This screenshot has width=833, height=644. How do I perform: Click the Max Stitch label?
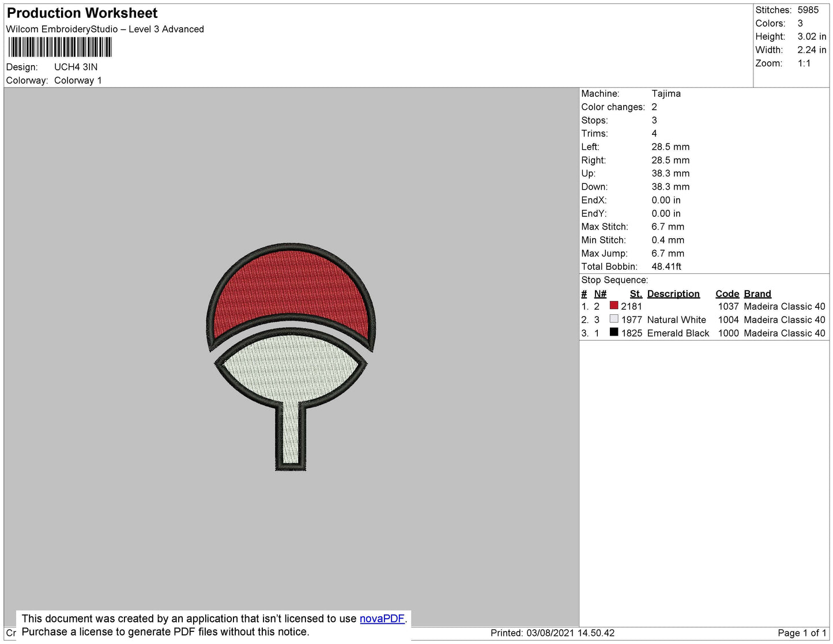pos(605,227)
